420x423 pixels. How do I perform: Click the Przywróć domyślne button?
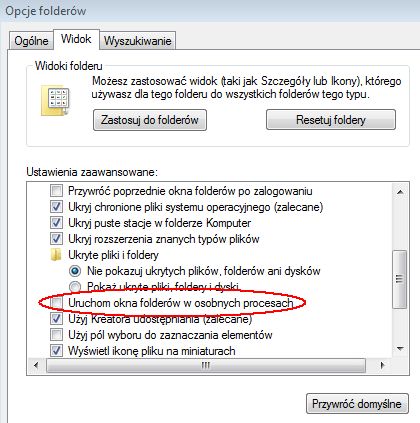357,404
